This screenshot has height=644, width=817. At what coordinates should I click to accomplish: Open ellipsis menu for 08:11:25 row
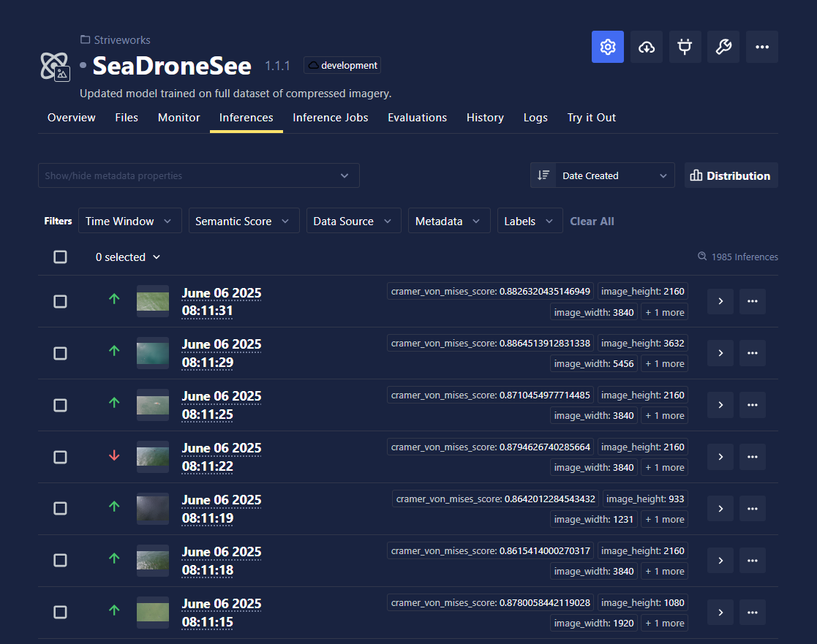753,404
